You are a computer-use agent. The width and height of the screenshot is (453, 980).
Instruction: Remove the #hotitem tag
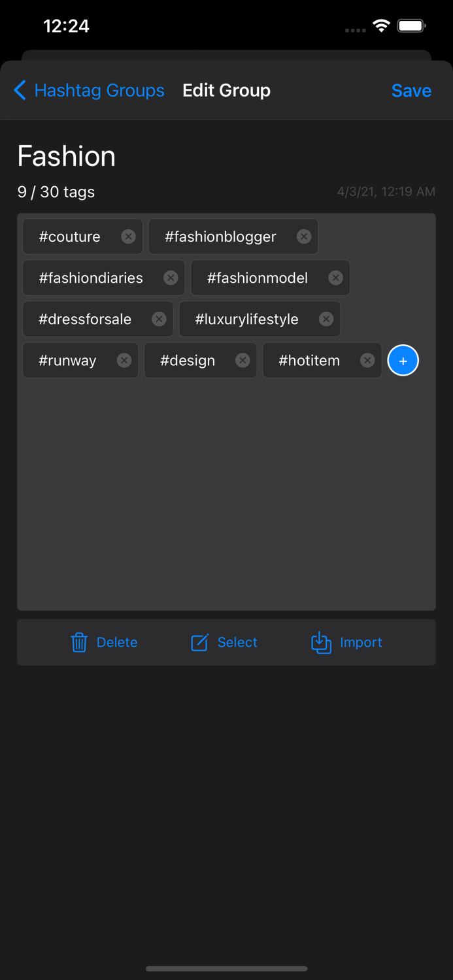[x=367, y=360]
